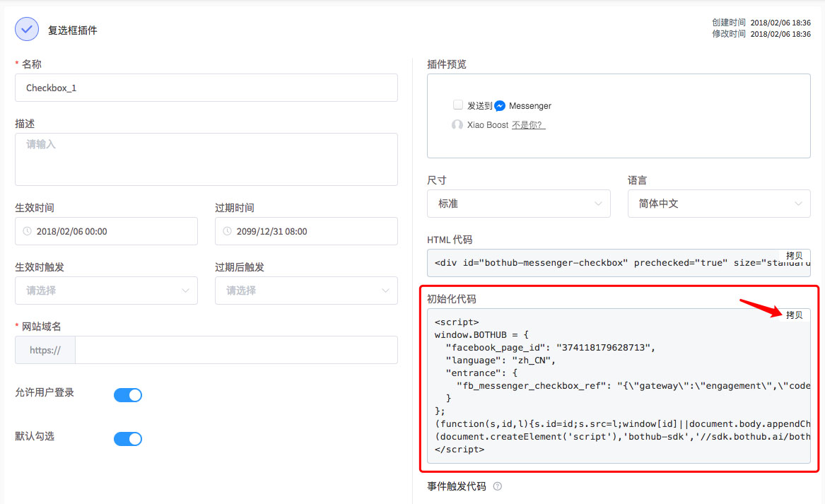Click the https:// prefix label

tap(45, 350)
